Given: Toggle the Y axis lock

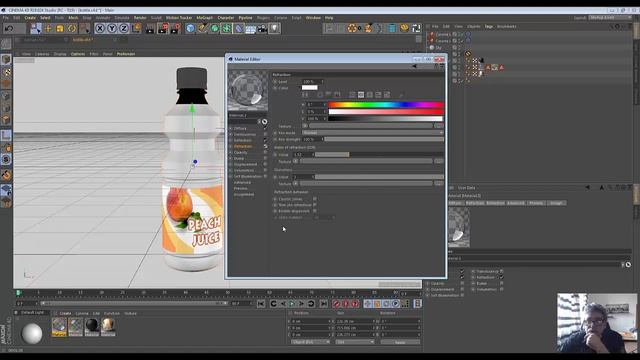Looking at the screenshot, I should (x=112, y=28).
